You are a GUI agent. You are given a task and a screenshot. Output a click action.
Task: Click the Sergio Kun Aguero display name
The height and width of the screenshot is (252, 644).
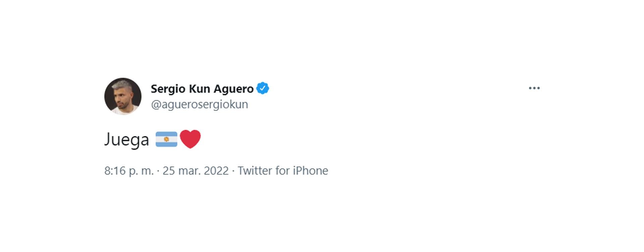[202, 89]
